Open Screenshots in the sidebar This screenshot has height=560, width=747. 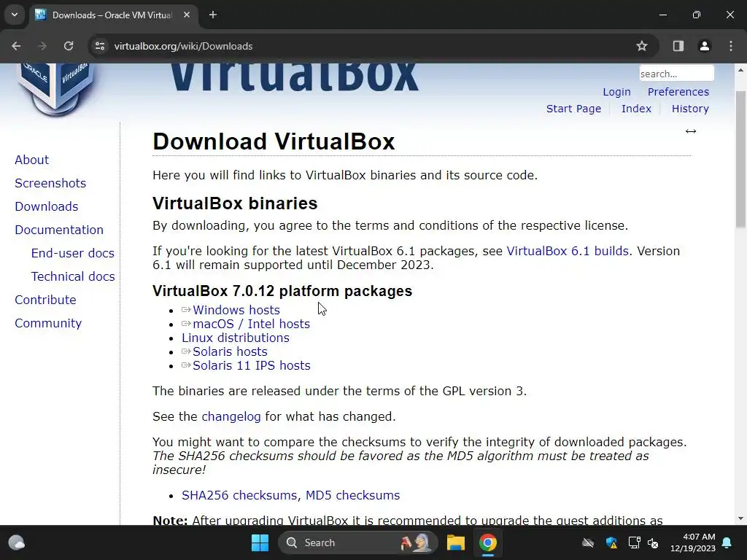coord(50,183)
